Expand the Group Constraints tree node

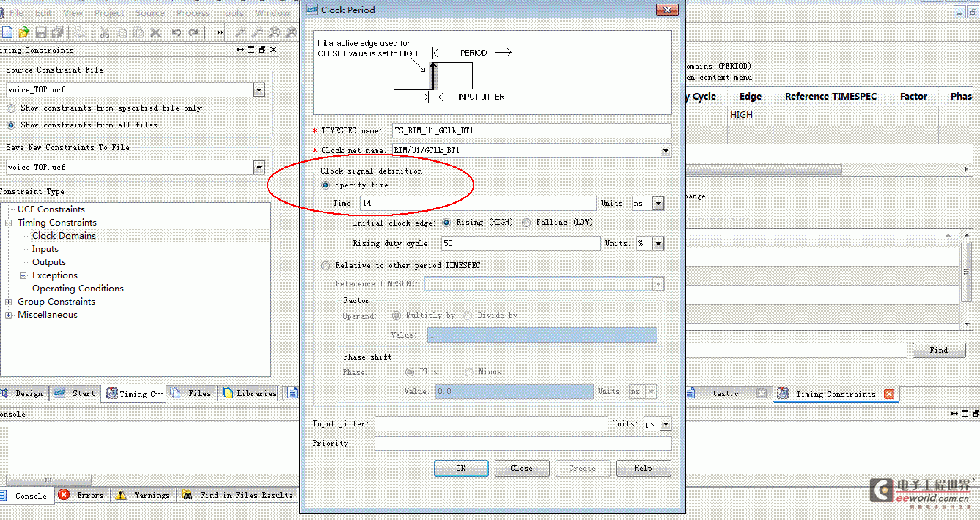pyautogui.click(x=9, y=302)
